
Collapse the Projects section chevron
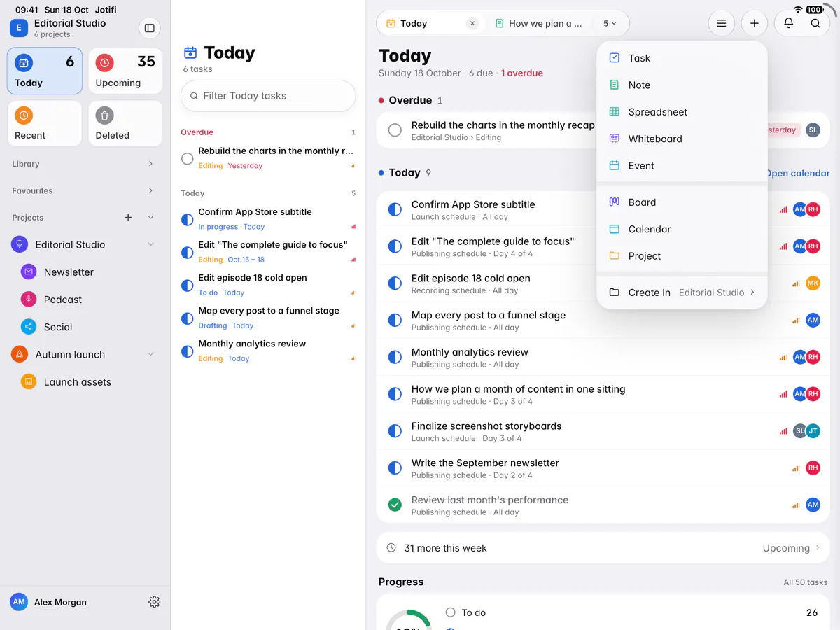(150, 218)
